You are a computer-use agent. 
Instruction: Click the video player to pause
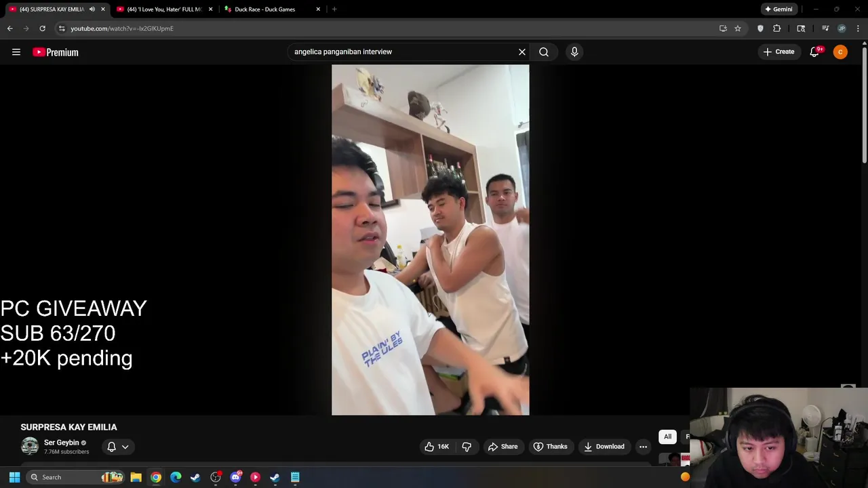[x=430, y=240]
